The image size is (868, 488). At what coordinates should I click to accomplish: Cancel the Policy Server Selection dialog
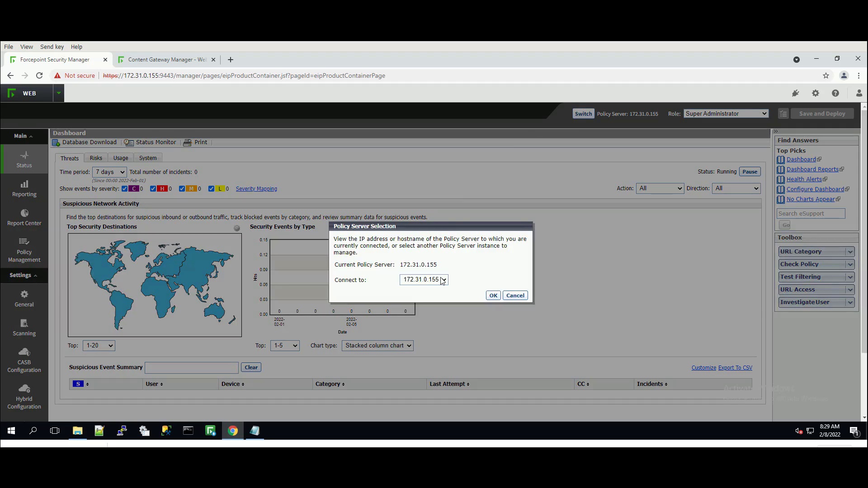point(515,296)
